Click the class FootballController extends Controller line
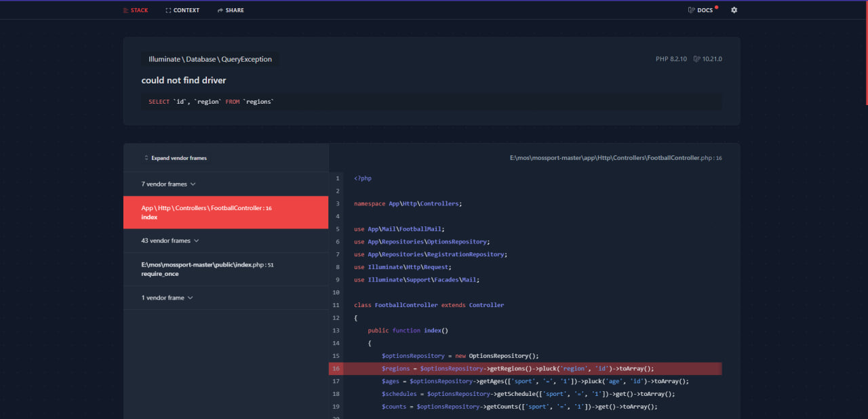This screenshot has width=868, height=419. [x=429, y=305]
